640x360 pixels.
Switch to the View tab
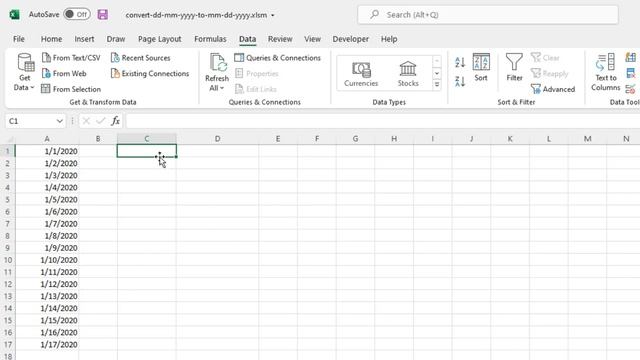pyautogui.click(x=312, y=39)
